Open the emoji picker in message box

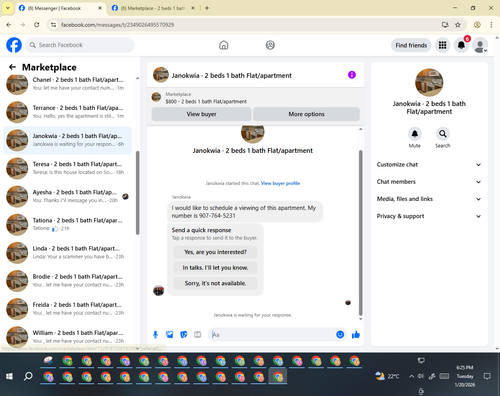click(x=340, y=334)
